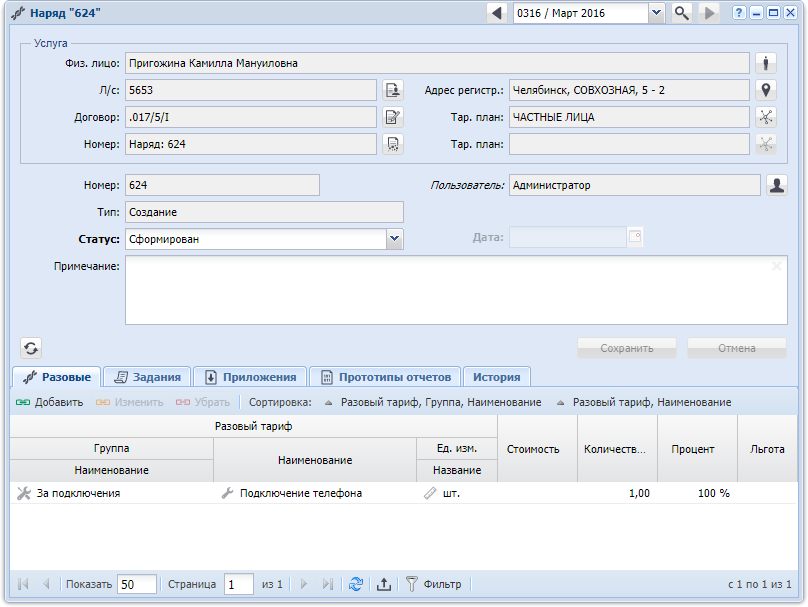Reload the table with the refresh icon
The width and height of the screenshot is (808, 607).
point(356,584)
